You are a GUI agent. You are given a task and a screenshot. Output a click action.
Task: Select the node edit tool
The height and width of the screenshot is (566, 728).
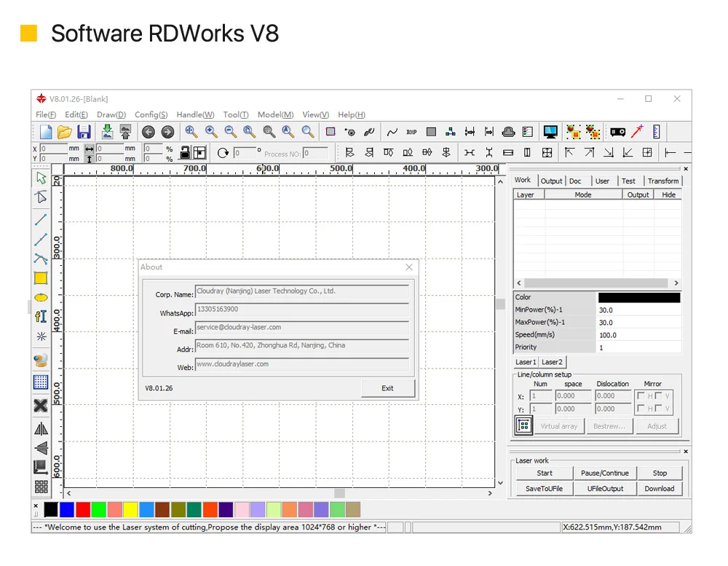[x=41, y=197]
